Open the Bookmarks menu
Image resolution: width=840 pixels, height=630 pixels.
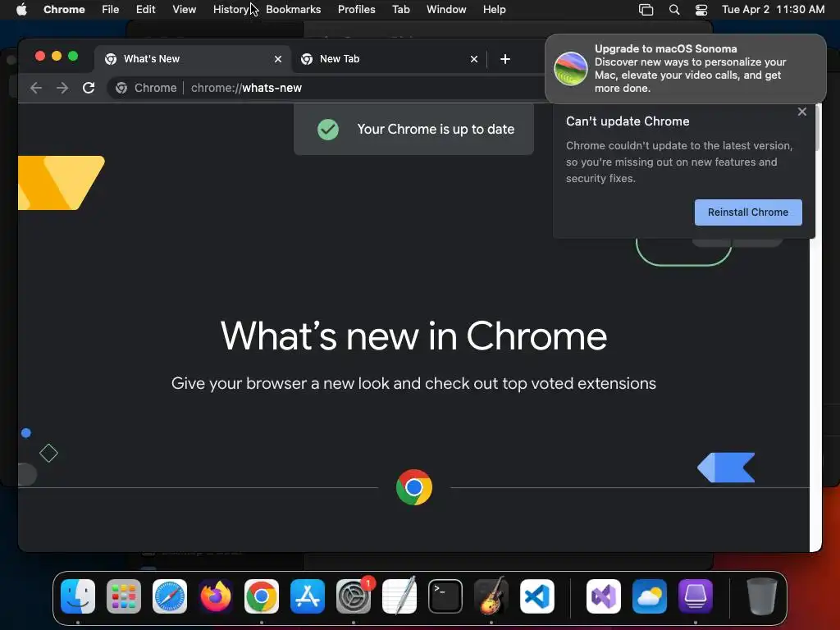[293, 9]
